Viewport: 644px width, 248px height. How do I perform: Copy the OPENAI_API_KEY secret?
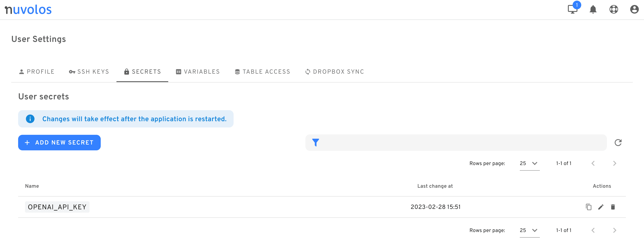(589, 207)
